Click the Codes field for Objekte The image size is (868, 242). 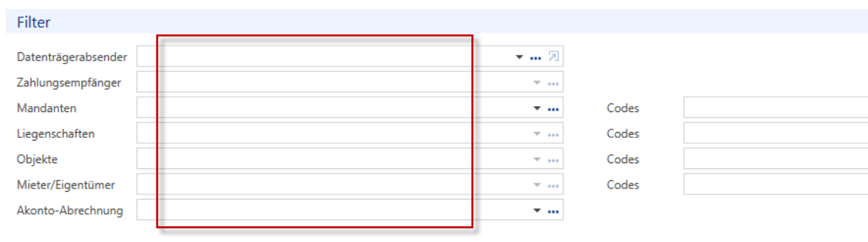pyautogui.click(x=776, y=159)
